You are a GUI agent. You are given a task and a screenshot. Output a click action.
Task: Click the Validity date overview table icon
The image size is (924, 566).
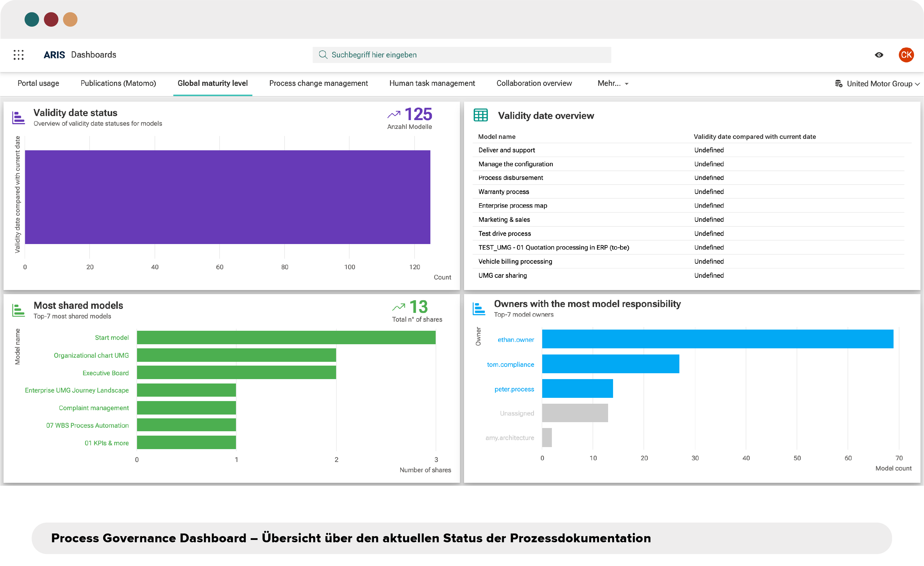(480, 115)
